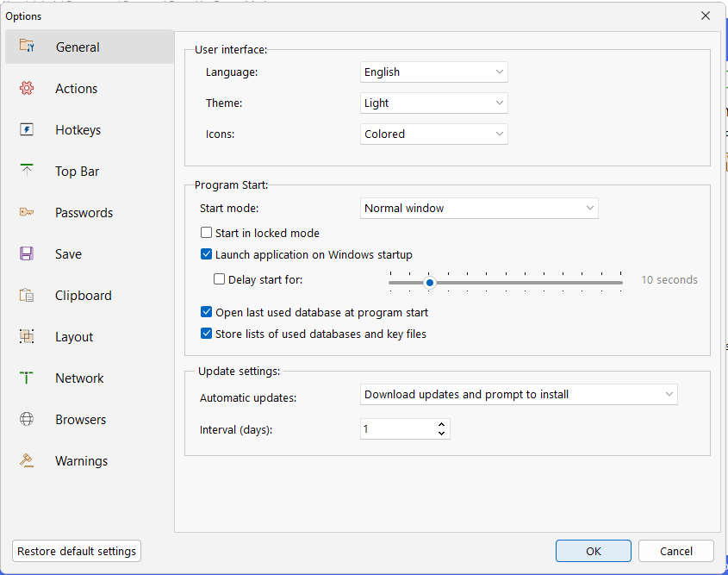Switch to the Layout settings page
This screenshot has height=575, width=728.
[90, 336]
